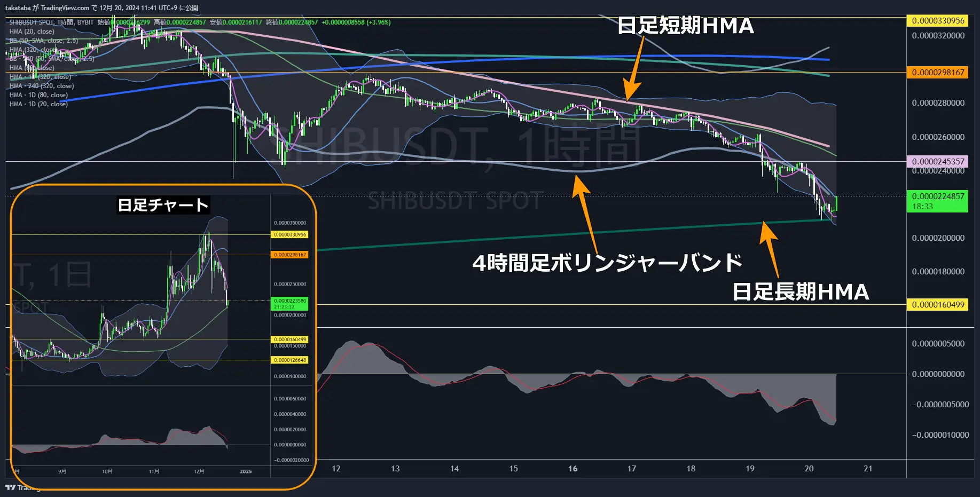
Task: Click the 0.0000280000 price axis value
Action: [x=938, y=103]
